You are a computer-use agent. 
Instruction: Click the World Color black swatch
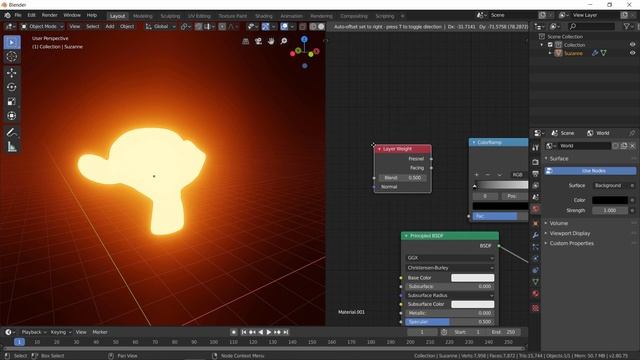610,200
